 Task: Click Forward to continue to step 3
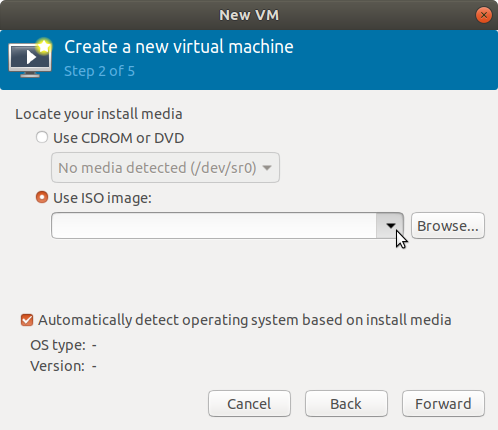(443, 404)
